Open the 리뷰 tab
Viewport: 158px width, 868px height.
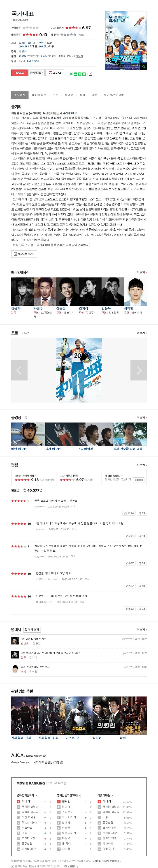pos(95,95)
